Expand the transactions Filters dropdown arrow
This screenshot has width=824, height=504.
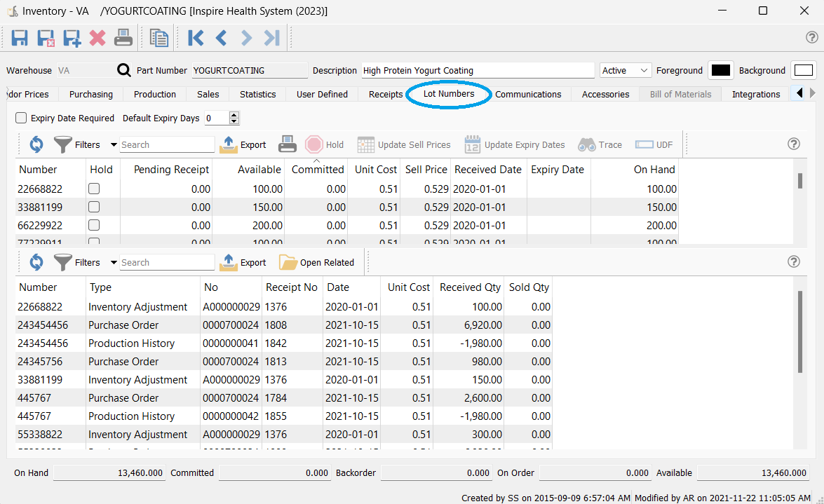click(x=114, y=262)
